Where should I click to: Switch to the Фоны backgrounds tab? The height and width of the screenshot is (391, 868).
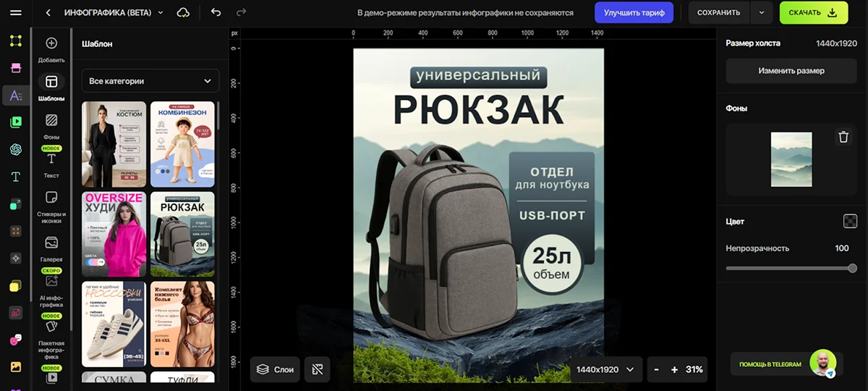51,125
